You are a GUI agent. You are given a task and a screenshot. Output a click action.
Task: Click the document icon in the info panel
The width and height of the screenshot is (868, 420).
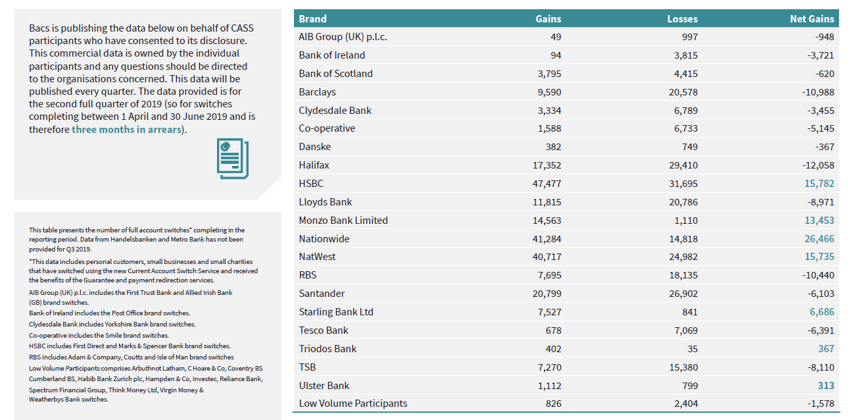(233, 158)
